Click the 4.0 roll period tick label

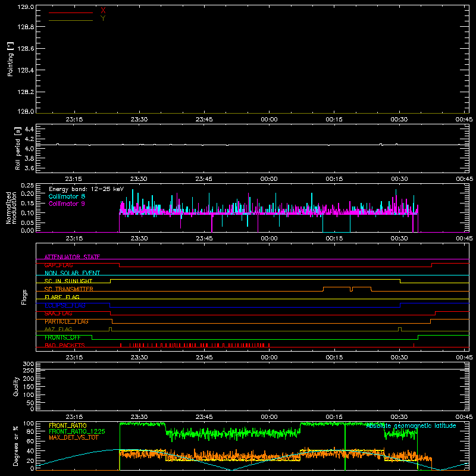tap(29, 149)
